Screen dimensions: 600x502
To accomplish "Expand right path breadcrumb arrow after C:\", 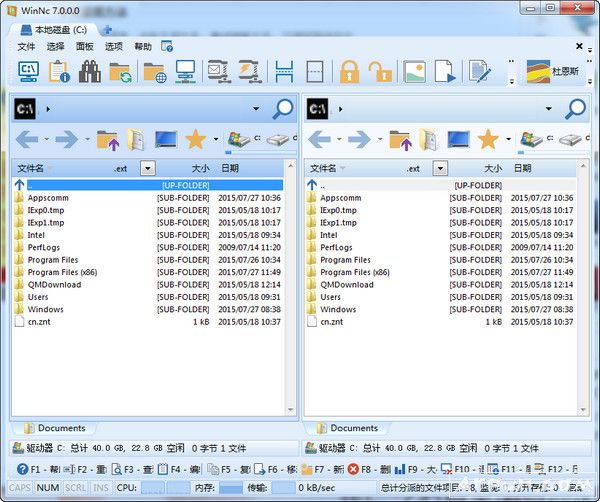I will pyautogui.click(x=340, y=109).
